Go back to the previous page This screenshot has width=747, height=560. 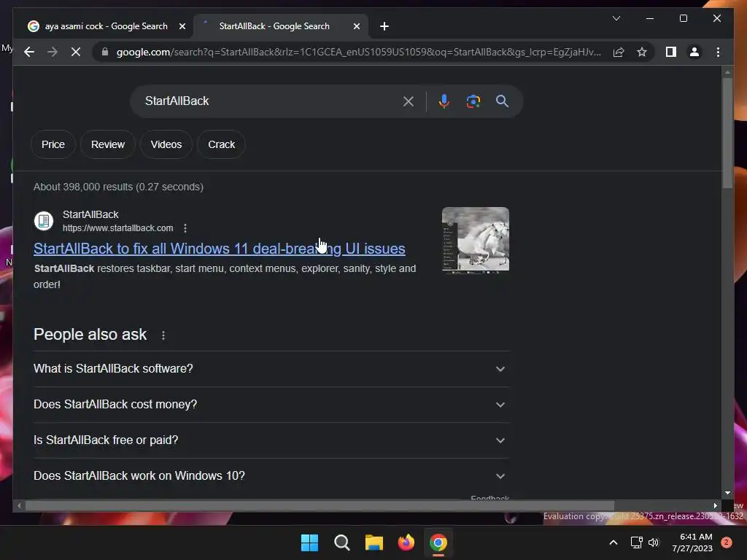click(29, 52)
